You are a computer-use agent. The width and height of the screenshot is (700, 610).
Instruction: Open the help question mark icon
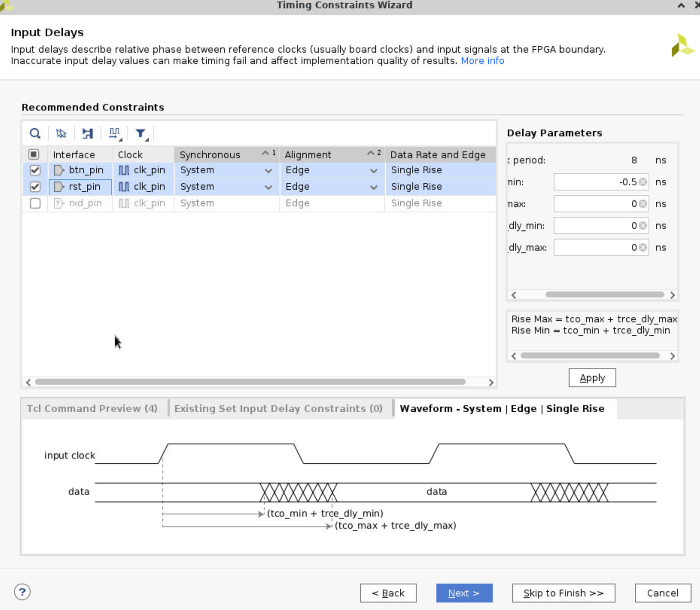22,592
